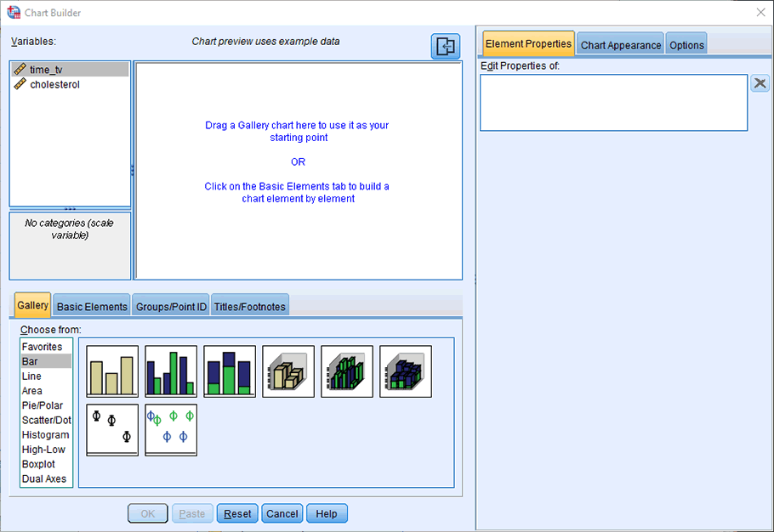Click the scale measurement icon beside time_tv
This screenshot has width=774, height=532.
[x=19, y=69]
